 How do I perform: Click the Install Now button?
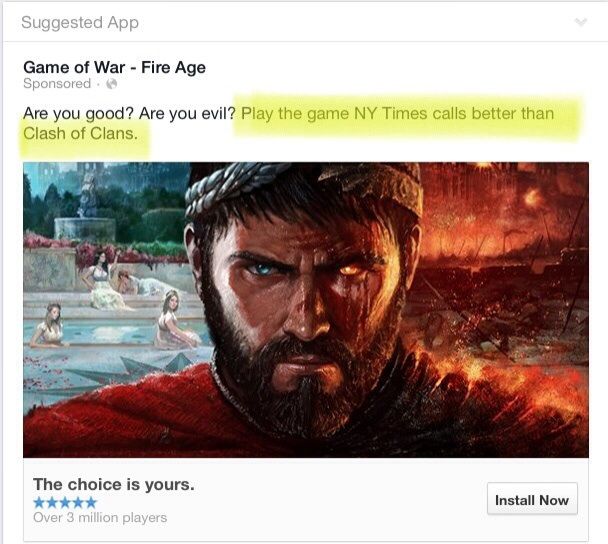[x=532, y=499]
